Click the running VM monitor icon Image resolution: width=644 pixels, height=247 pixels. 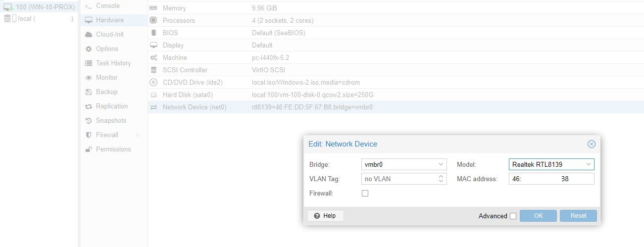point(8,7)
